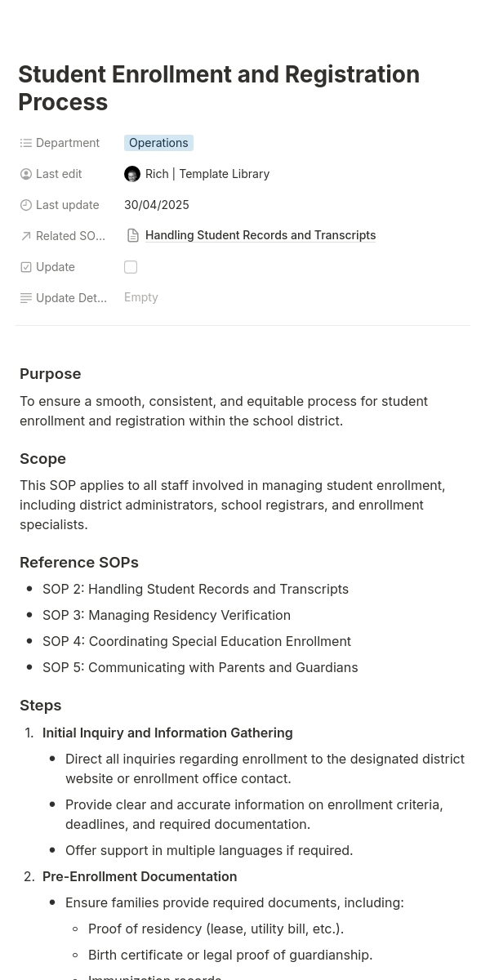The width and height of the screenshot is (490, 980).
Task: Click the Related SOP arrow icon
Action: tap(26, 236)
